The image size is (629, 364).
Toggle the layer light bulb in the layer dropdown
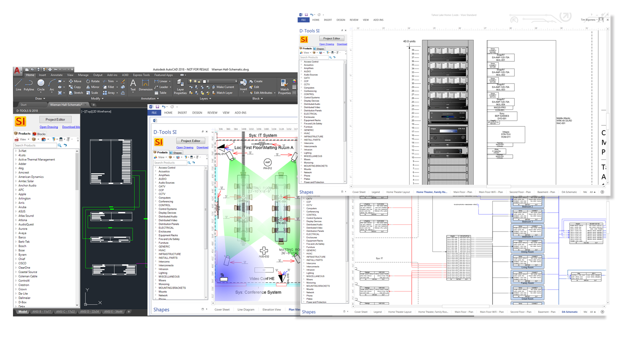coord(190,81)
